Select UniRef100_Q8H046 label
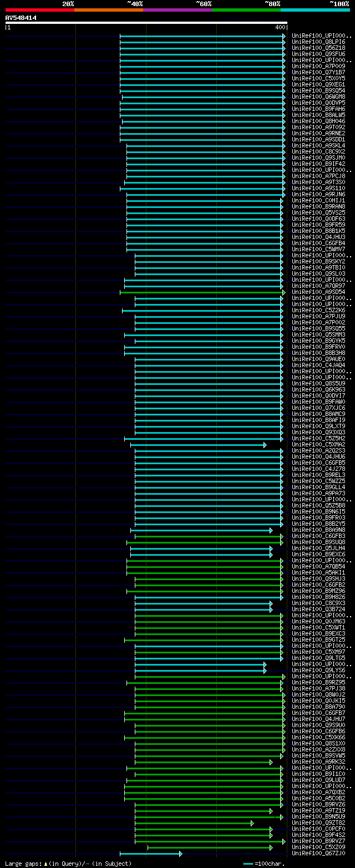 pos(318,121)
